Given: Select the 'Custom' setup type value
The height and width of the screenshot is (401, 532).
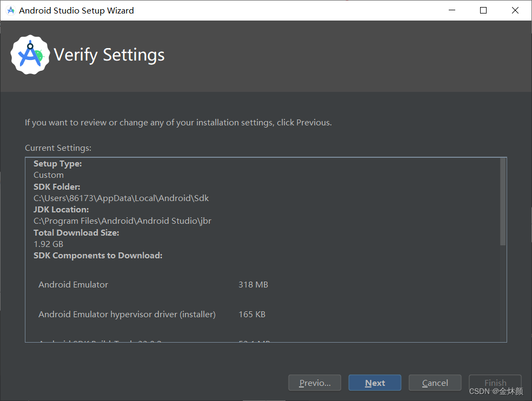Looking at the screenshot, I should point(49,175).
